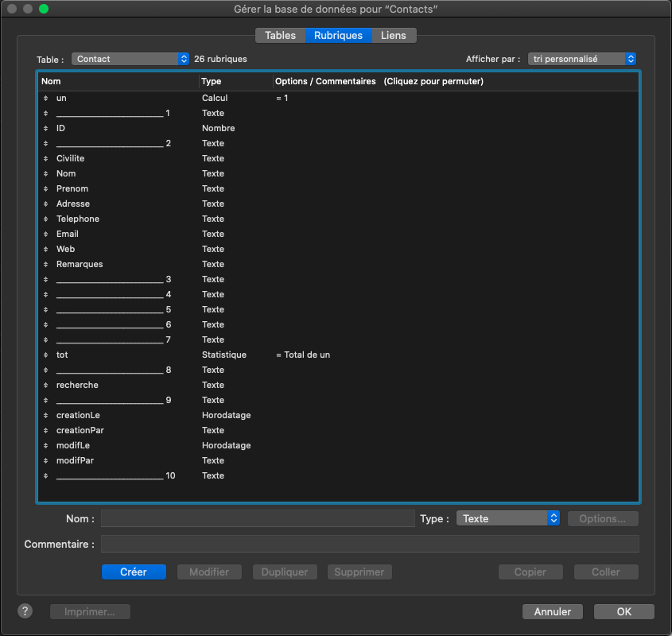Click reorder handle icon beside tot field
This screenshot has height=636, width=672.
[46, 355]
